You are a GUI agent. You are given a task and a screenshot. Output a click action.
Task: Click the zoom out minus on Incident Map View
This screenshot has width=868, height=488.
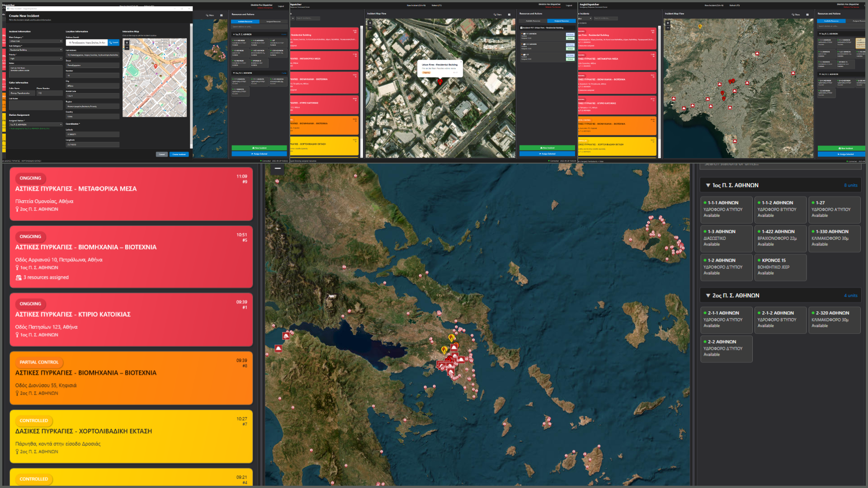370,28
